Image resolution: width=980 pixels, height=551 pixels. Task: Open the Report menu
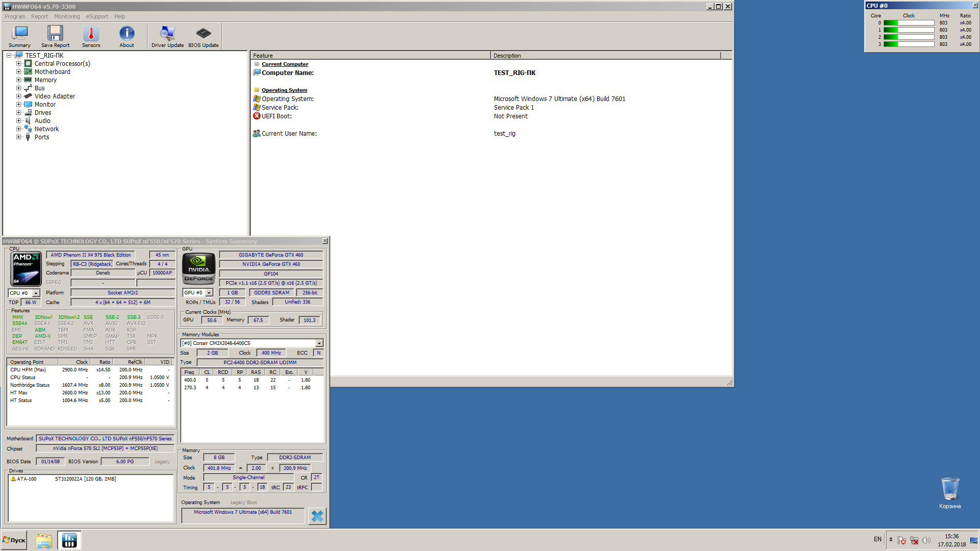pos(39,16)
